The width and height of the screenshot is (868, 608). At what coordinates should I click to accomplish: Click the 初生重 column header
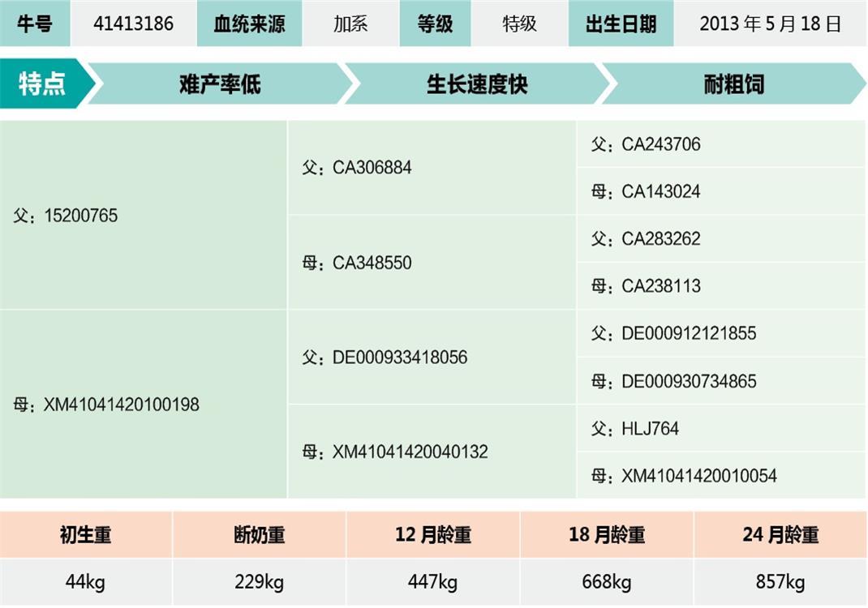pos(85,535)
